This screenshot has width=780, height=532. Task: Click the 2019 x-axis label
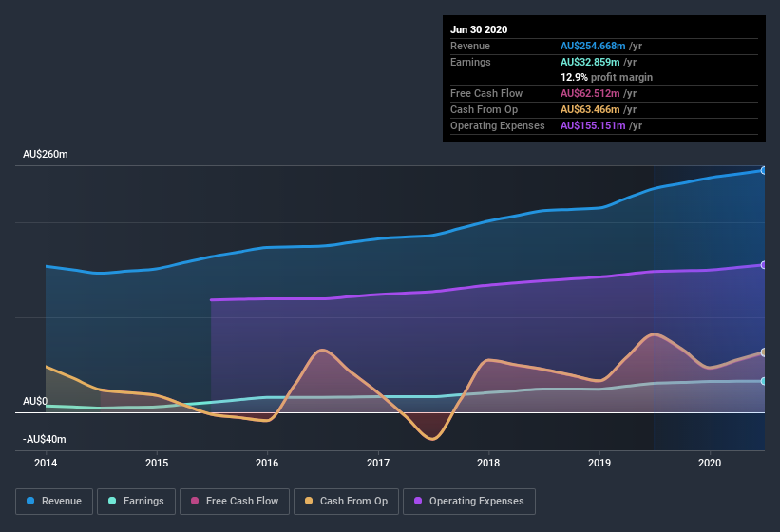(x=599, y=463)
